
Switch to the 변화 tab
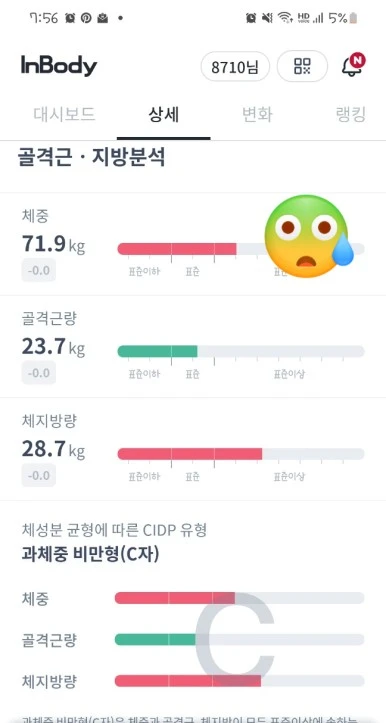(x=257, y=114)
